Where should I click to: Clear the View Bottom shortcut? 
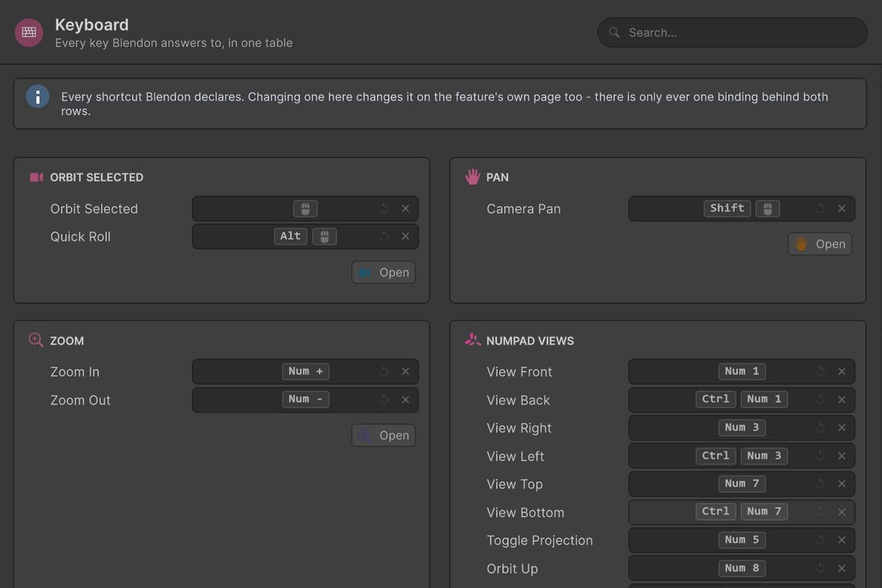[x=842, y=512]
